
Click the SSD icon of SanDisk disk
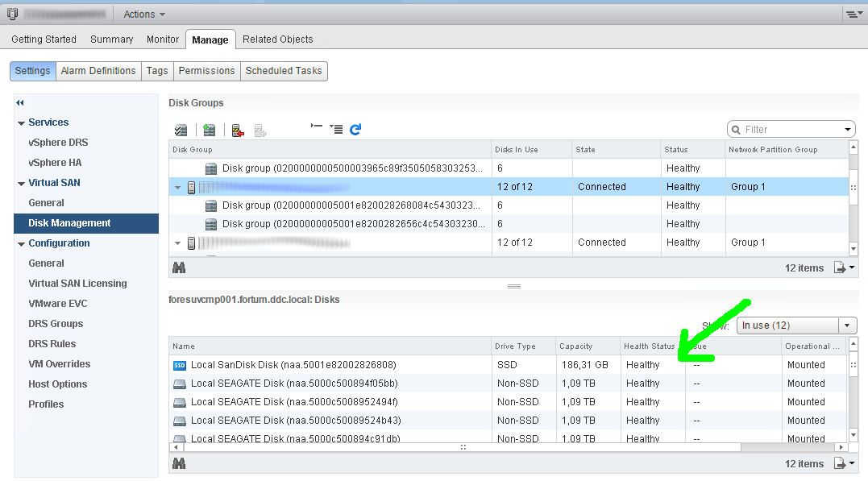[x=180, y=365]
